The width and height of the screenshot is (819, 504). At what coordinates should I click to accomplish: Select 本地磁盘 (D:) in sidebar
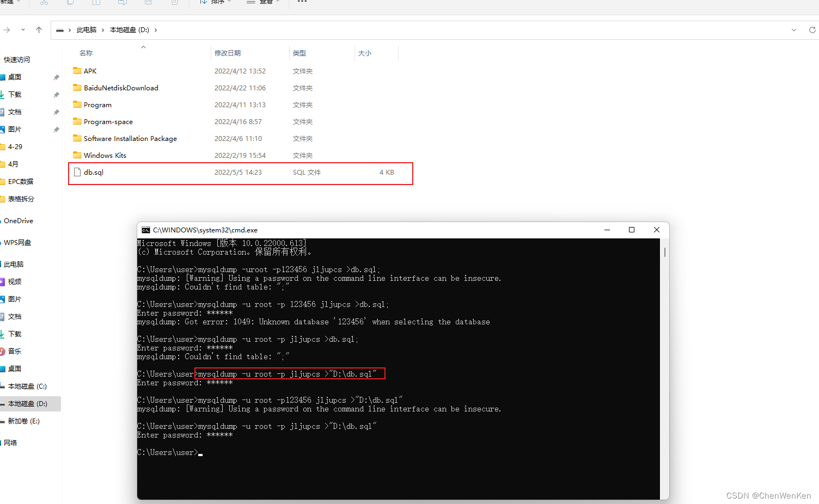tap(28, 404)
